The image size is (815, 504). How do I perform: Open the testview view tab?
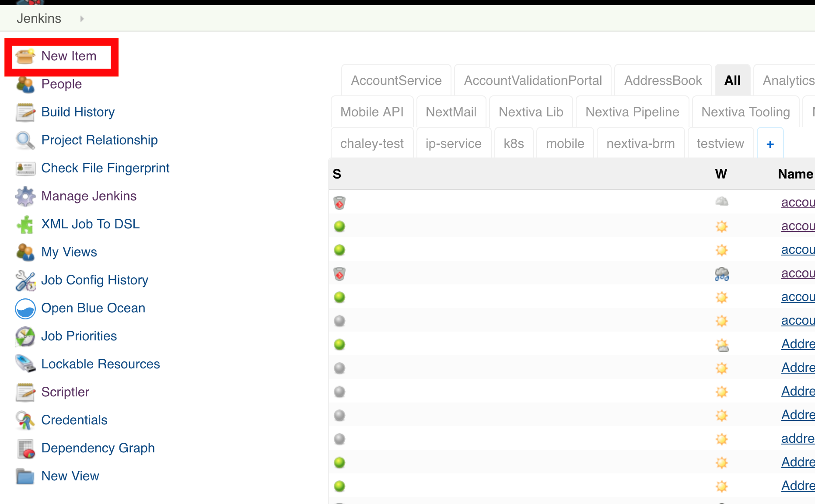pyautogui.click(x=721, y=143)
